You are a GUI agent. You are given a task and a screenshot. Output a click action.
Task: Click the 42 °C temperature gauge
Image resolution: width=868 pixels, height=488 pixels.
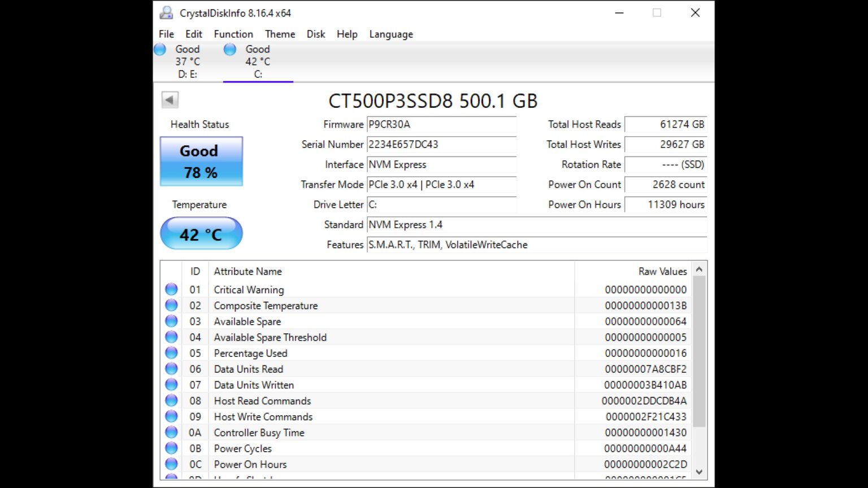(201, 233)
